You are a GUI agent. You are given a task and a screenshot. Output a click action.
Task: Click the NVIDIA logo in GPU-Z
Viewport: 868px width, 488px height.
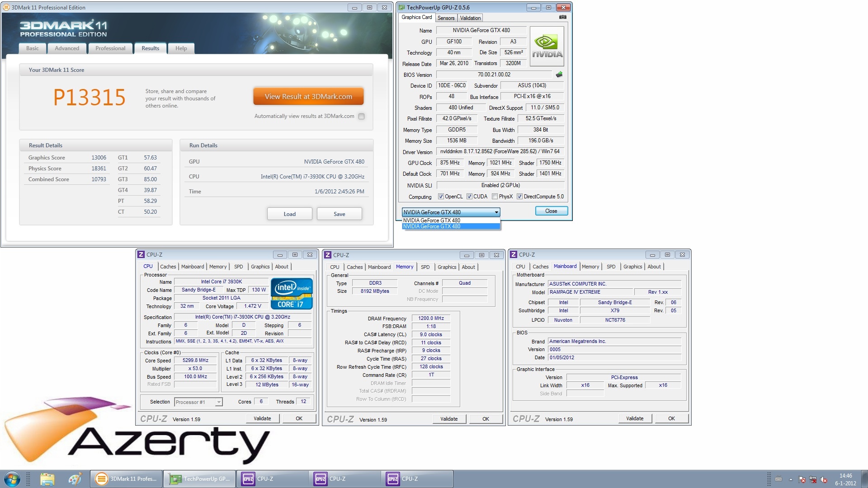pyautogui.click(x=547, y=47)
